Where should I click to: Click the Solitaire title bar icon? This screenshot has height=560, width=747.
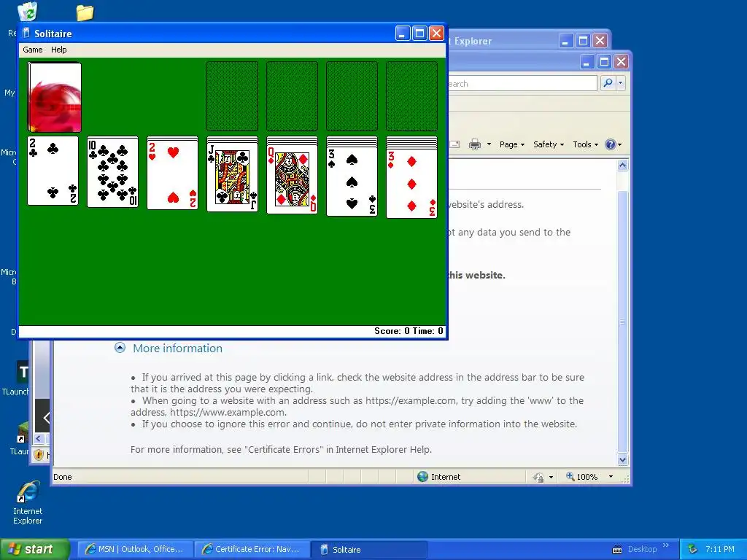(x=26, y=34)
